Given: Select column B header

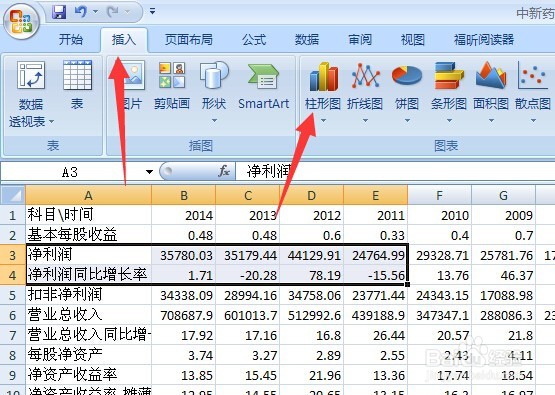Looking at the screenshot, I should (x=184, y=195).
